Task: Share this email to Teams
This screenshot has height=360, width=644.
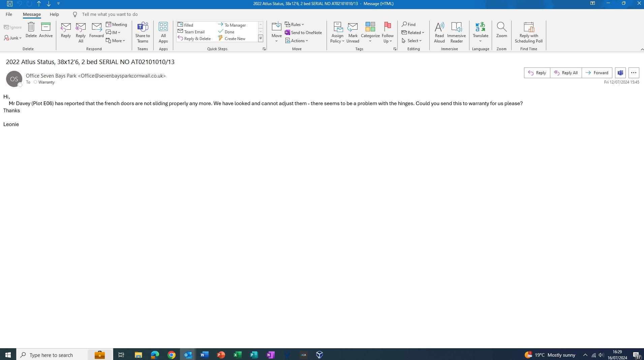Action: pyautogui.click(x=143, y=32)
